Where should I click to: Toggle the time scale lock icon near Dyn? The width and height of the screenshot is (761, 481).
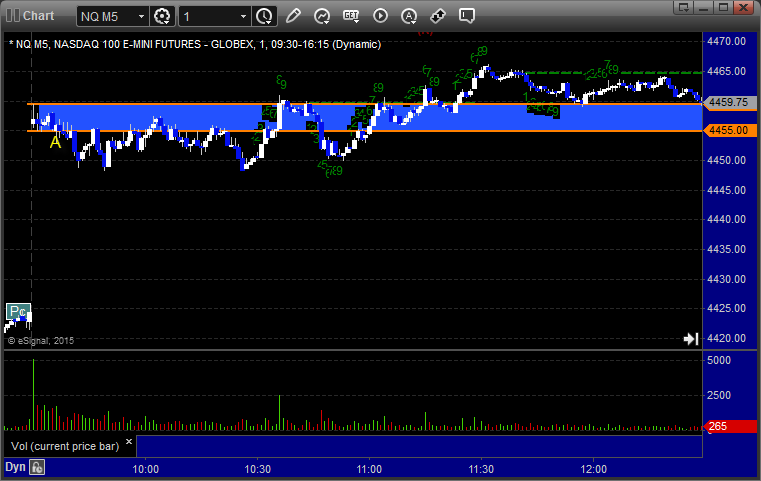click(x=37, y=467)
